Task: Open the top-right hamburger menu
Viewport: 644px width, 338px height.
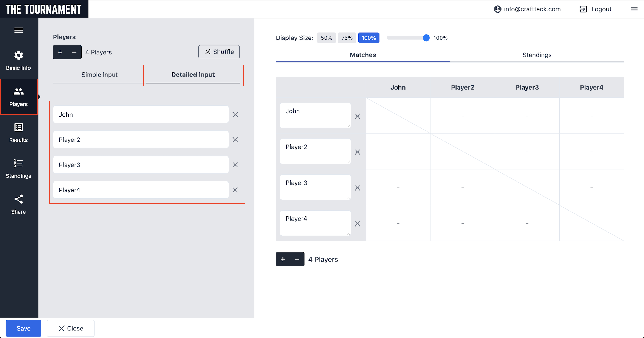Action: [634, 9]
